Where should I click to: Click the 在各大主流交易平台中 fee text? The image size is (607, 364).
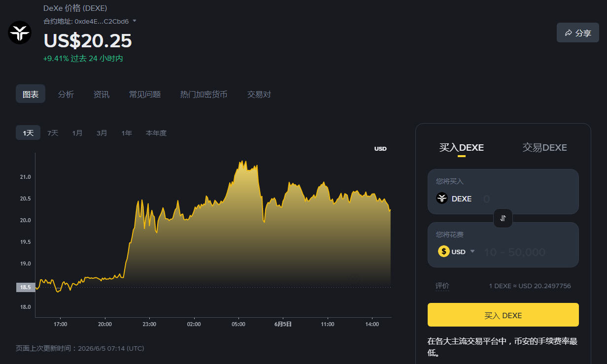click(503, 347)
